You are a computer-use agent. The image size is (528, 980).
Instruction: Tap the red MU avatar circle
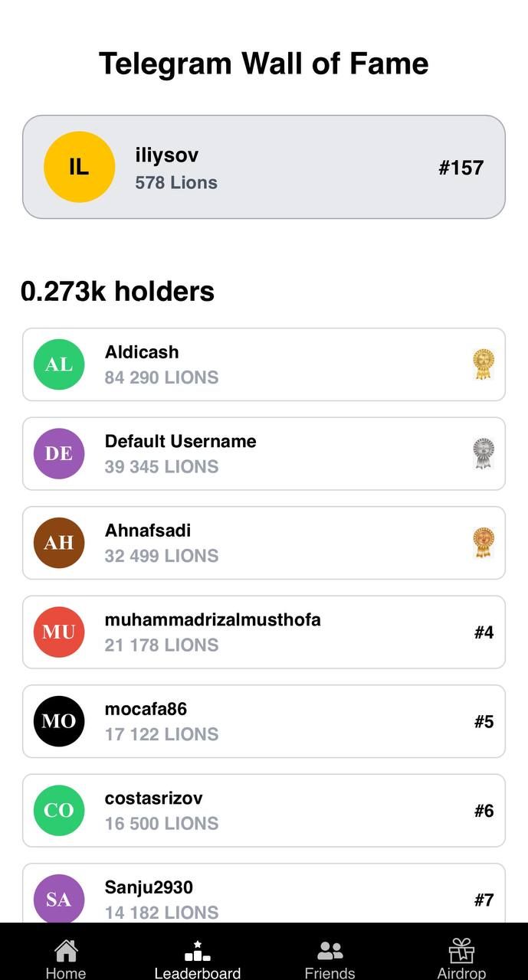coord(59,632)
